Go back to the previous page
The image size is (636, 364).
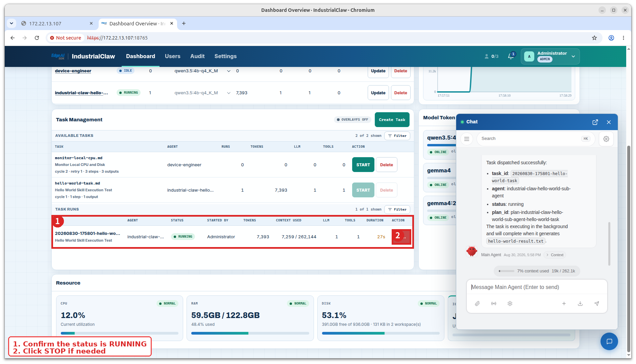pos(13,38)
